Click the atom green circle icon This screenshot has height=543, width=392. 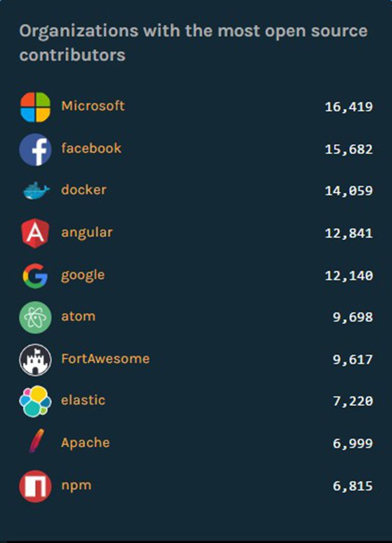35,317
